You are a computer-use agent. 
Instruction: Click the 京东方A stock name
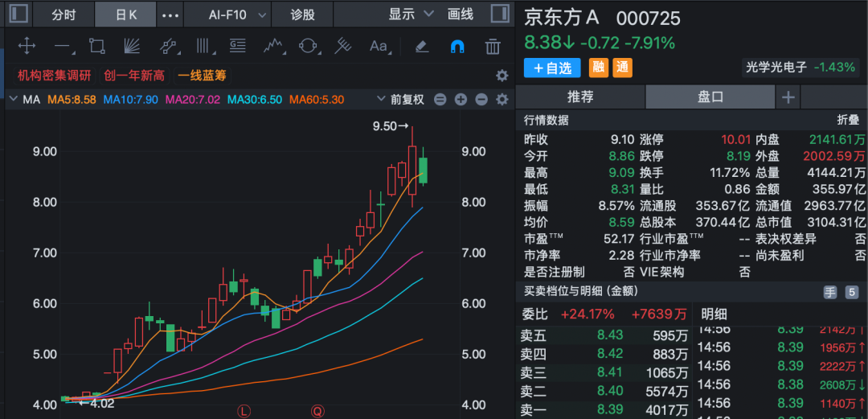tap(562, 18)
